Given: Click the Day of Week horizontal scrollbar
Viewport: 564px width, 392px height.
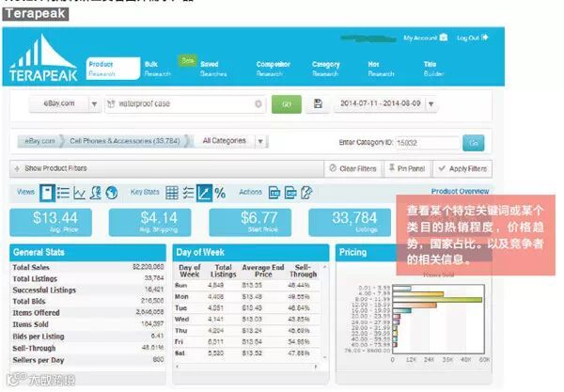Looking at the screenshot, I should 246,367.
